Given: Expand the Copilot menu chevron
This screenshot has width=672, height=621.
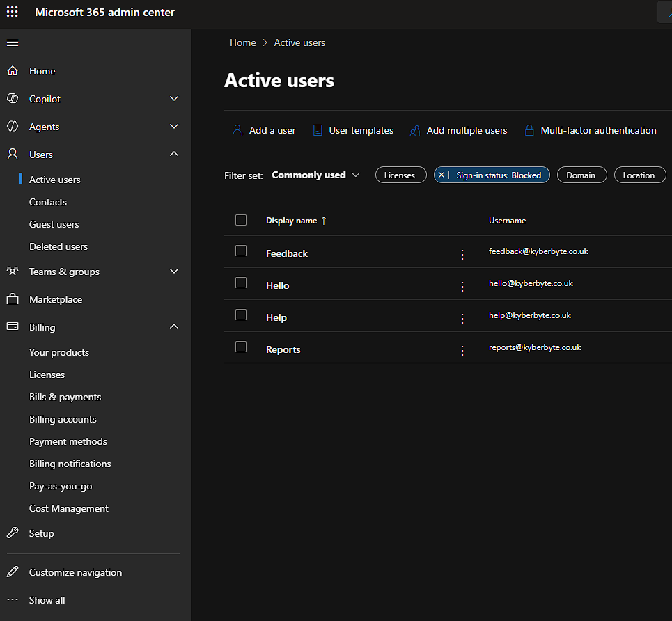Looking at the screenshot, I should click(174, 98).
